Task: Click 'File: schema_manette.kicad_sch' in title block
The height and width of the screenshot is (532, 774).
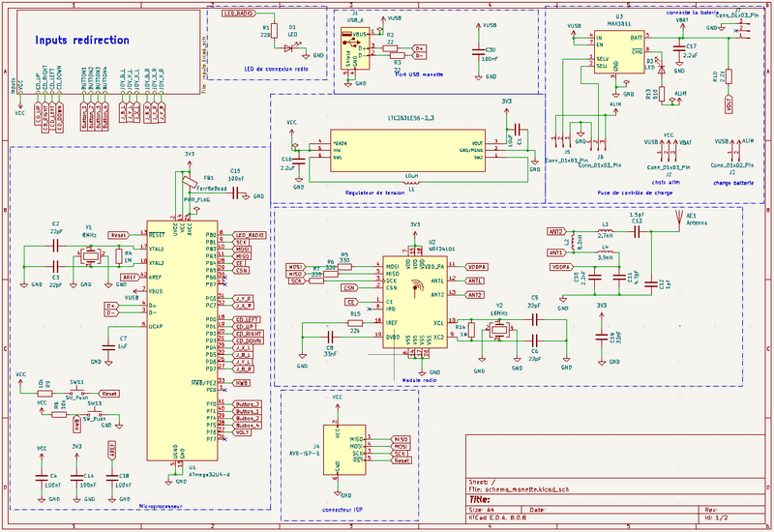Action: click(x=519, y=489)
